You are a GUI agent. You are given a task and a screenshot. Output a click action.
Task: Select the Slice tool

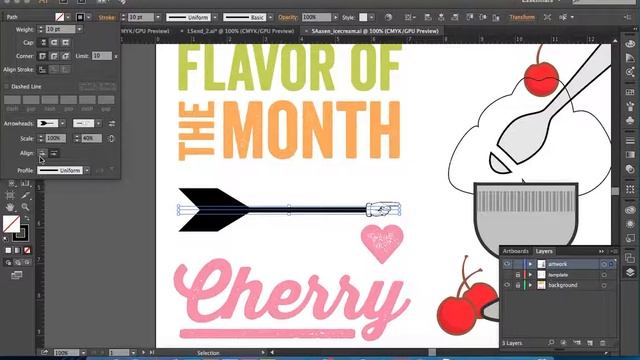(25, 196)
